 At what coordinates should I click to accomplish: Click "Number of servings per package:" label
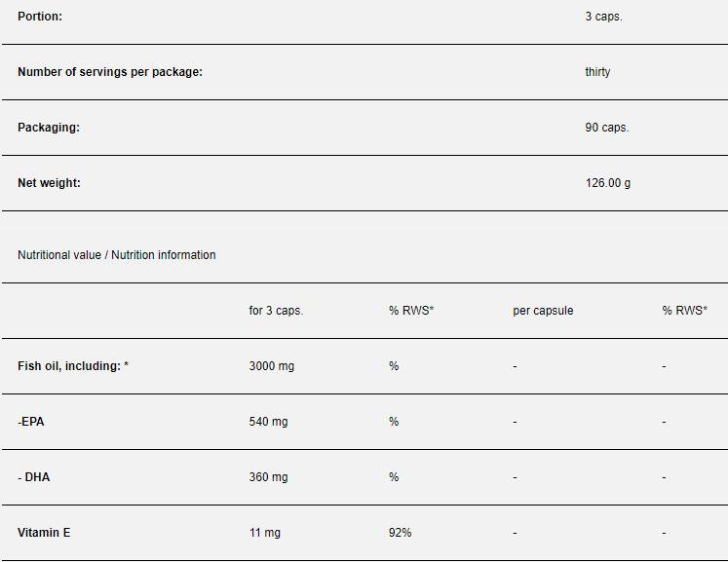coord(110,72)
